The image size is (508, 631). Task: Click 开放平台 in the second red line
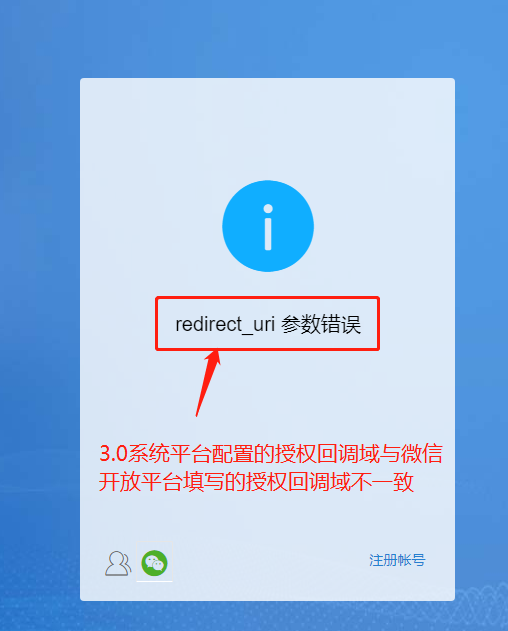[x=140, y=482]
